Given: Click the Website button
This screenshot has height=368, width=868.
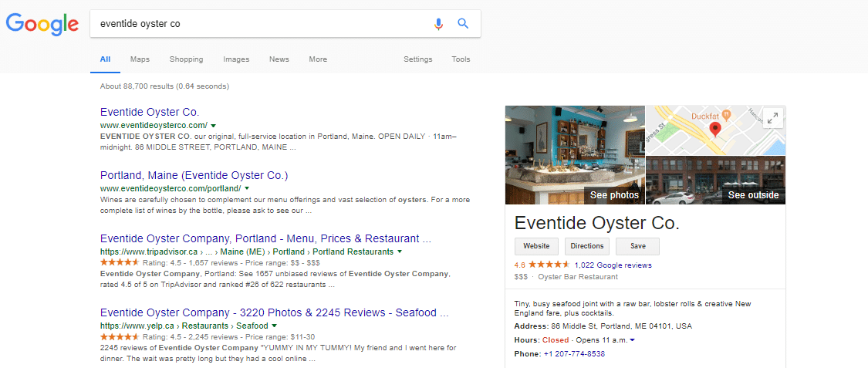Looking at the screenshot, I should (536, 246).
